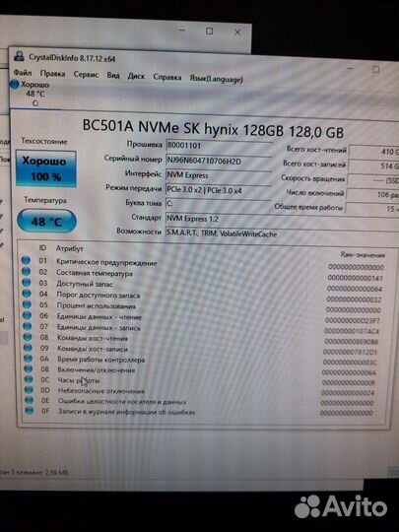Select Небезопасные отключения attribute text

click(101, 391)
